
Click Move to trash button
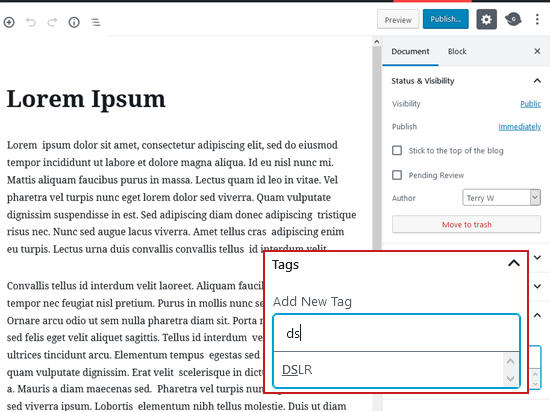coord(466,224)
